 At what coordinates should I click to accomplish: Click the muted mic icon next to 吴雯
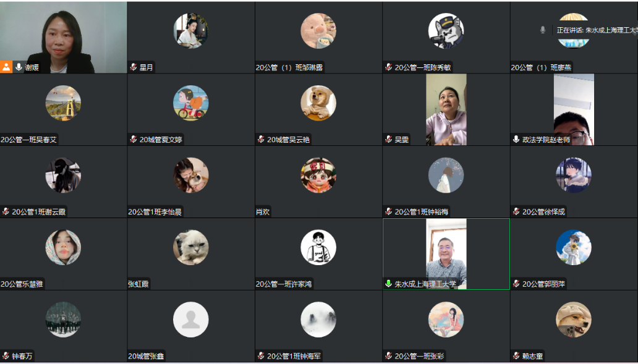click(x=389, y=140)
